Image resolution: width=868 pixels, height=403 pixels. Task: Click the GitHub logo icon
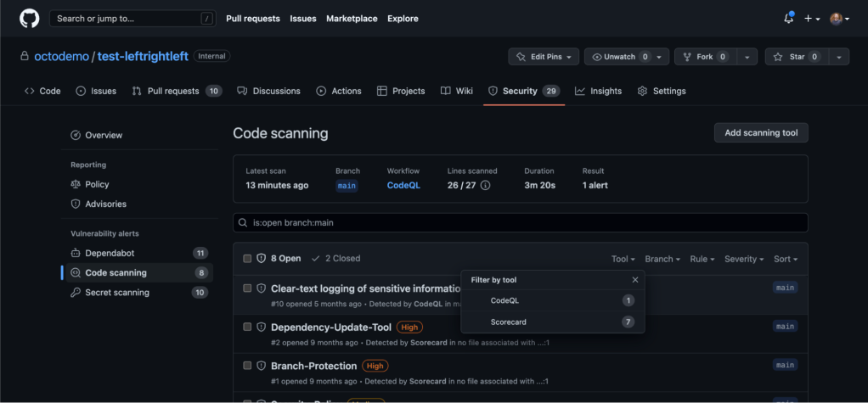[x=29, y=18]
